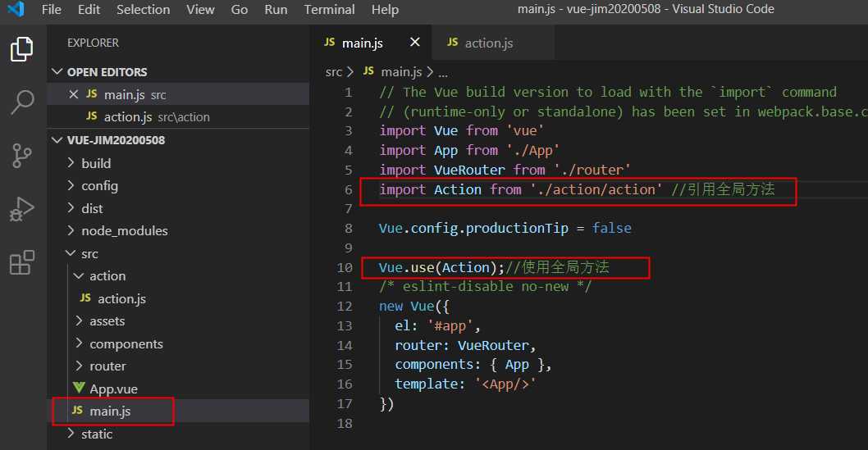Click the 'new Vue({' code on line 12

pos(414,307)
